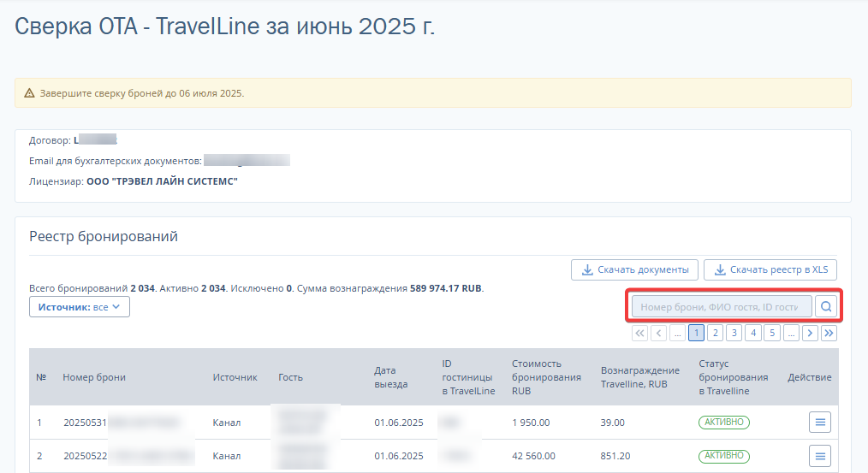Screen dimensions: 868x473
Task: Click licensor ООО "ТРЭВЕЛ ЛАЙН СИСТЕМС" text
Action: tap(162, 181)
